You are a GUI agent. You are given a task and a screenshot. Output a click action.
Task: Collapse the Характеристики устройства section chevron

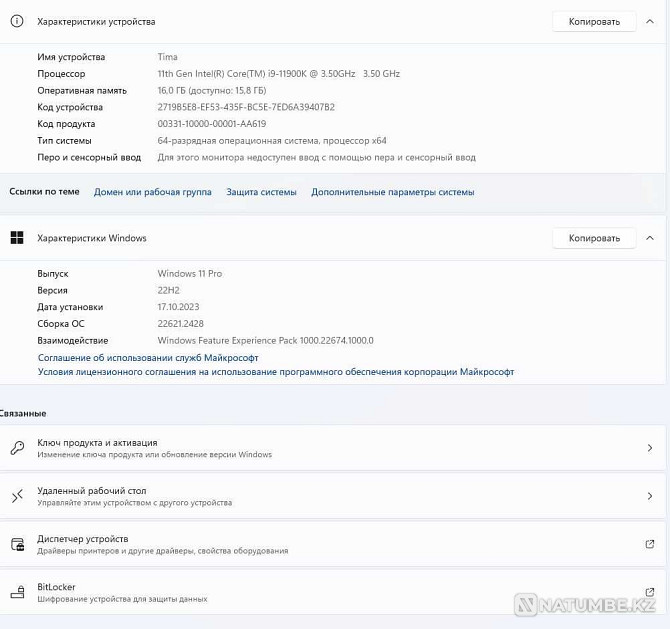tap(650, 21)
